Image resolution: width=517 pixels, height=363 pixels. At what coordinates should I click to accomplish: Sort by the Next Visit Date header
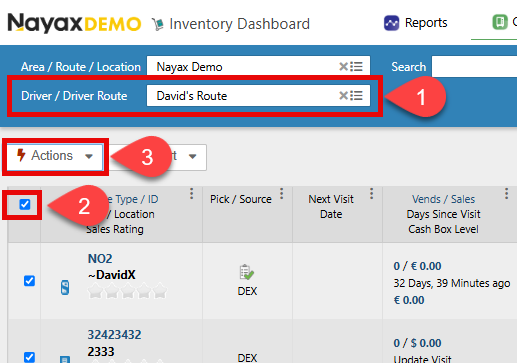(x=331, y=207)
